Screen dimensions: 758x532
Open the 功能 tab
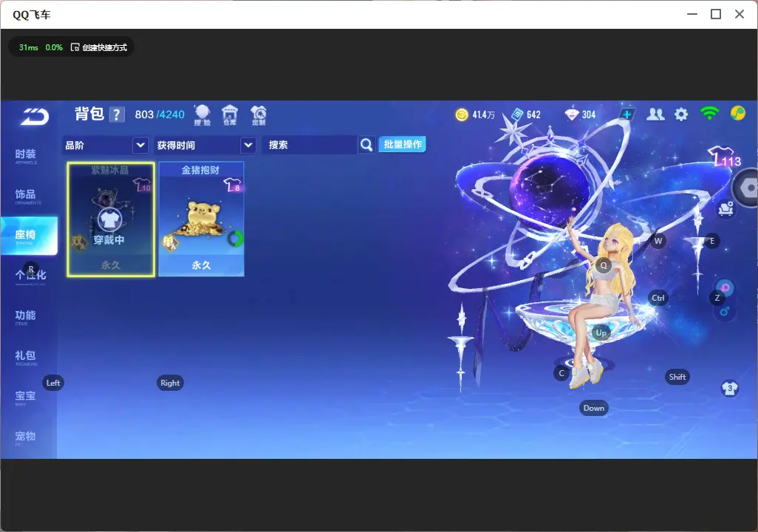(x=26, y=316)
